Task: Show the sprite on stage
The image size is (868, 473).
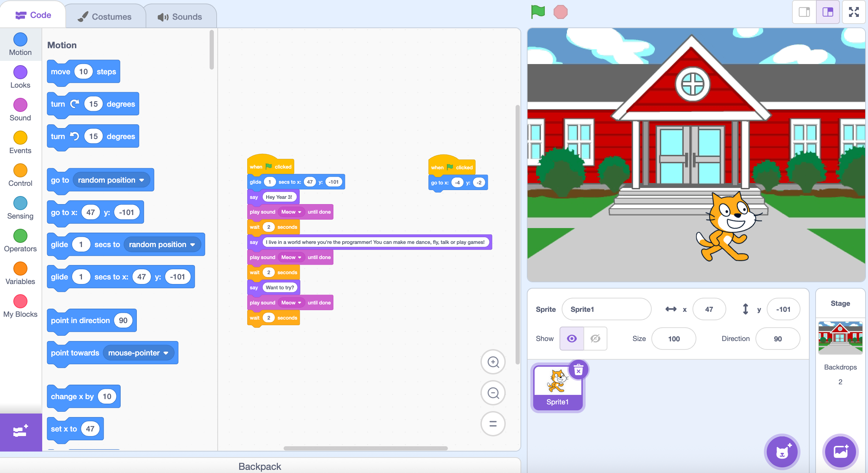Action: click(572, 339)
